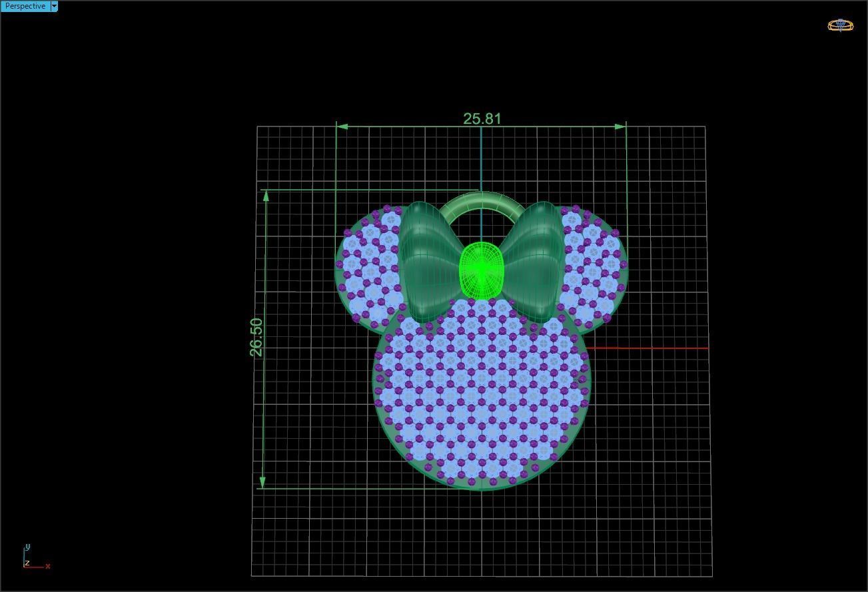Click the world axes icon
The height and width of the screenshot is (592, 868).
(36, 557)
